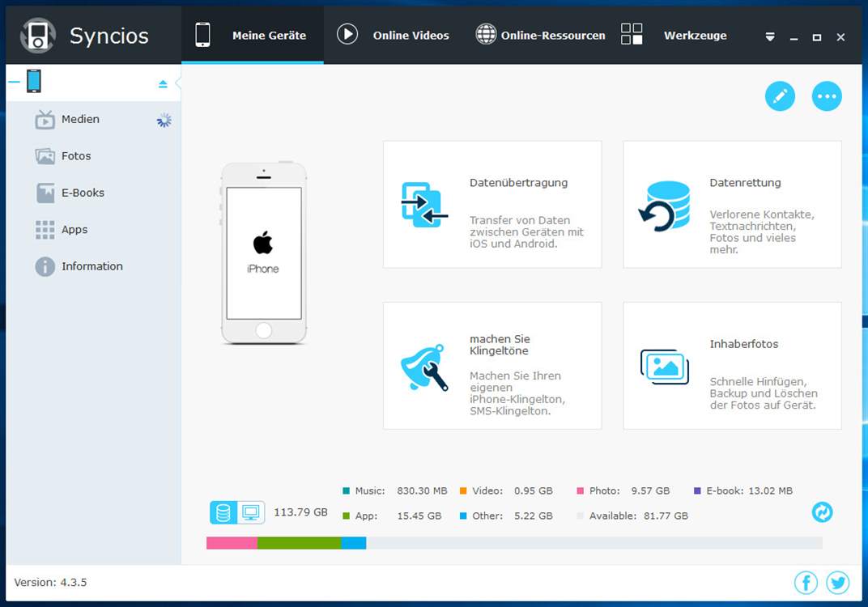Switch to device storage view toggle
Viewport: 868px width, 607px height.
pyautogui.click(x=223, y=512)
